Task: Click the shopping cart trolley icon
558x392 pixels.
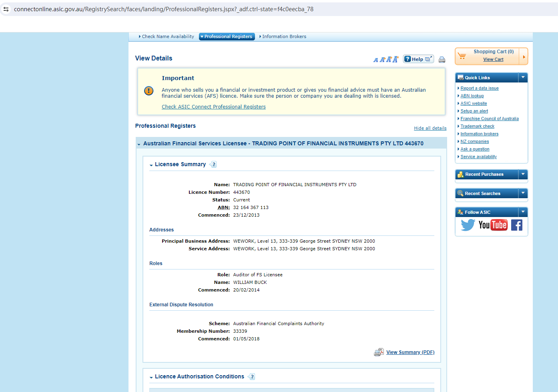Action: point(462,56)
